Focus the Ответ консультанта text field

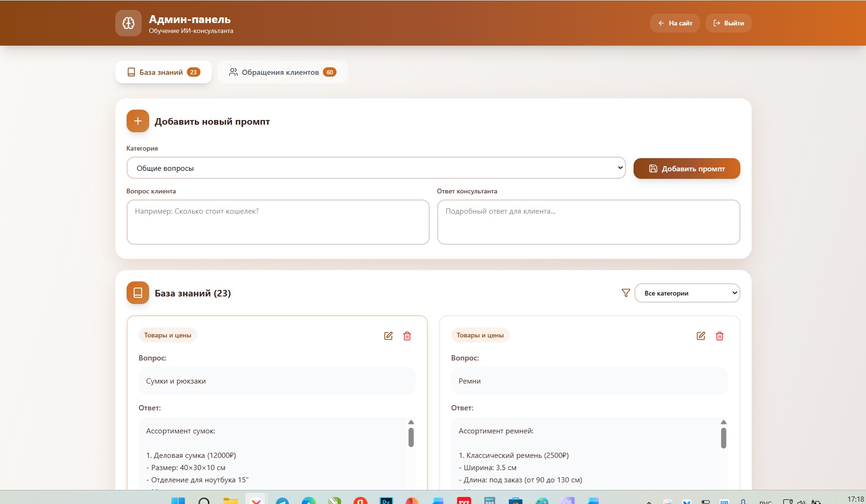point(589,222)
